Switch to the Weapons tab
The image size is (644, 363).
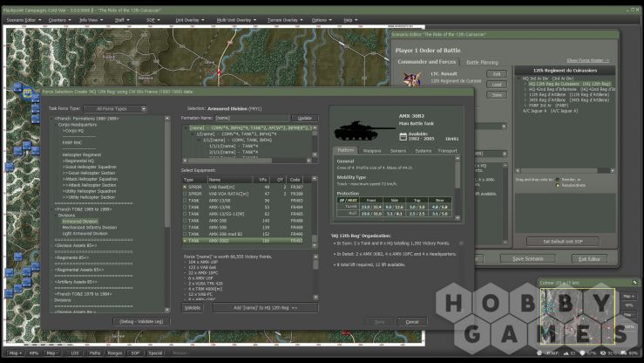372,151
